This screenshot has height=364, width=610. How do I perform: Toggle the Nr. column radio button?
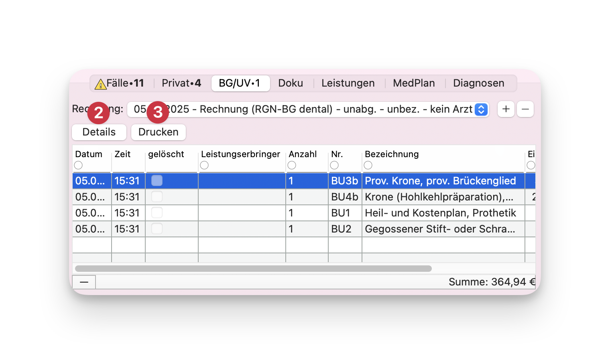coord(334,165)
